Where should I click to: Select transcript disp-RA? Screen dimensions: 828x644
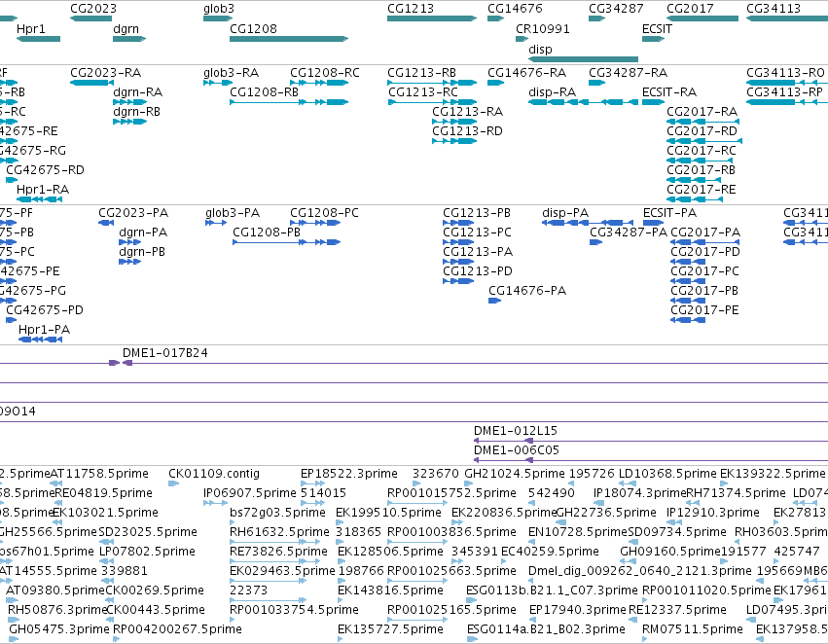[x=583, y=102]
